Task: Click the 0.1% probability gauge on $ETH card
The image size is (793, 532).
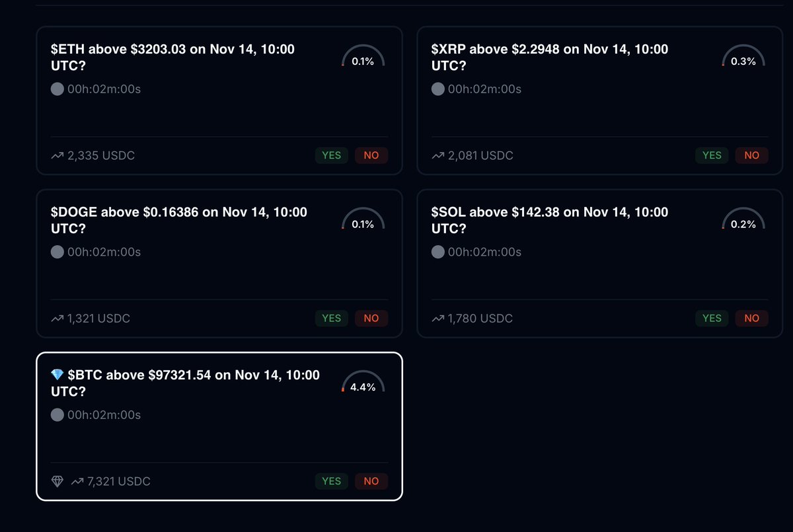Action: [x=363, y=57]
